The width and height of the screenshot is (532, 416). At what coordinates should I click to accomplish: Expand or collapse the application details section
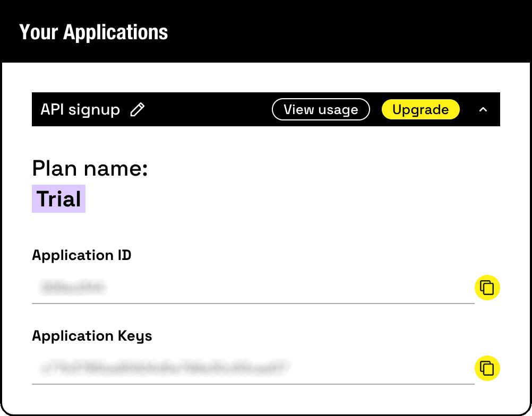[483, 109]
